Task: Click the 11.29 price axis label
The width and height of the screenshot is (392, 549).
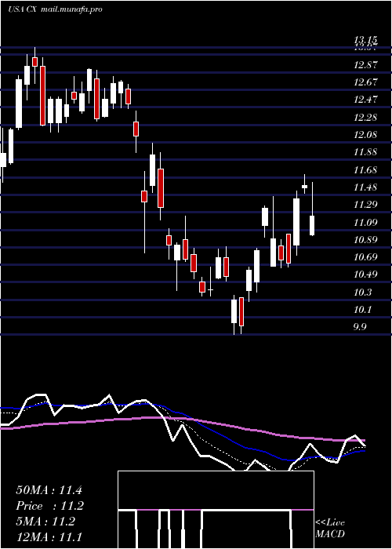Action: tap(366, 205)
